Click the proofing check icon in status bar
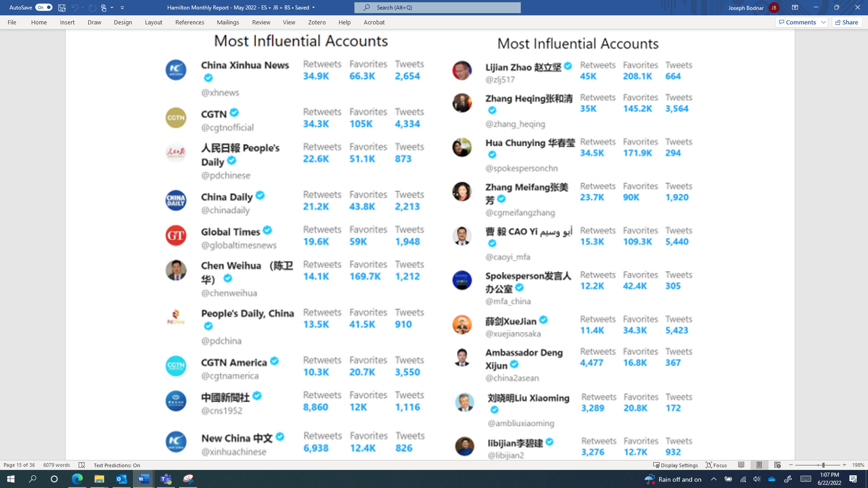The height and width of the screenshot is (488, 868). [x=82, y=465]
